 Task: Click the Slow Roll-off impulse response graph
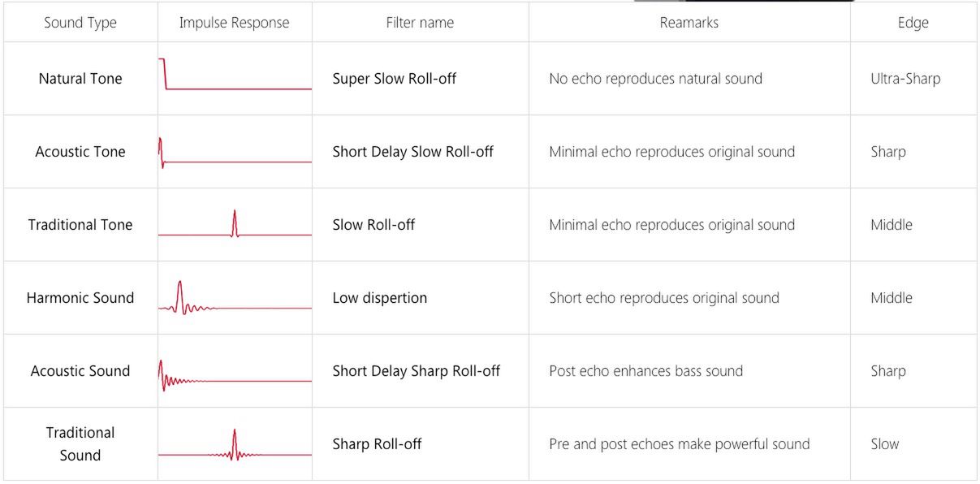click(x=235, y=224)
